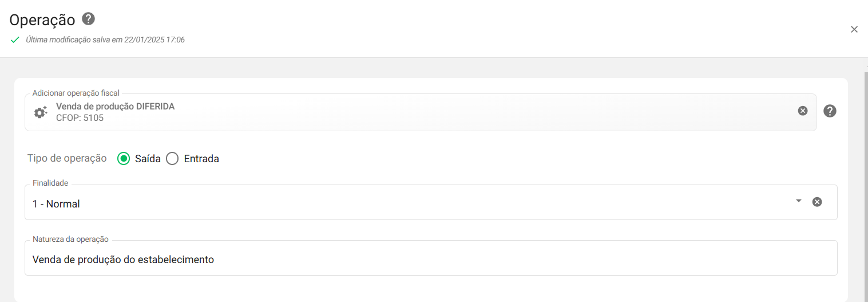The width and height of the screenshot is (868, 302).
Task: Open help next to fiscal operation field
Action: click(830, 111)
